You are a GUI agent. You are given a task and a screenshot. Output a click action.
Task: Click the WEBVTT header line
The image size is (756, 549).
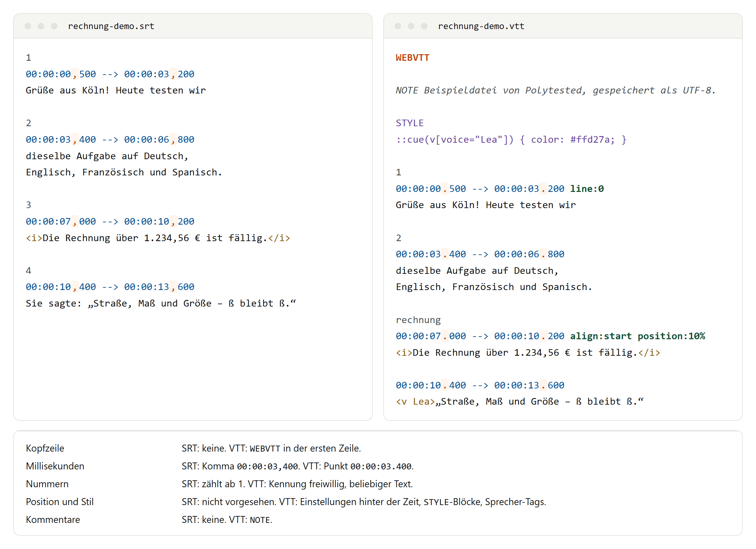(x=412, y=58)
